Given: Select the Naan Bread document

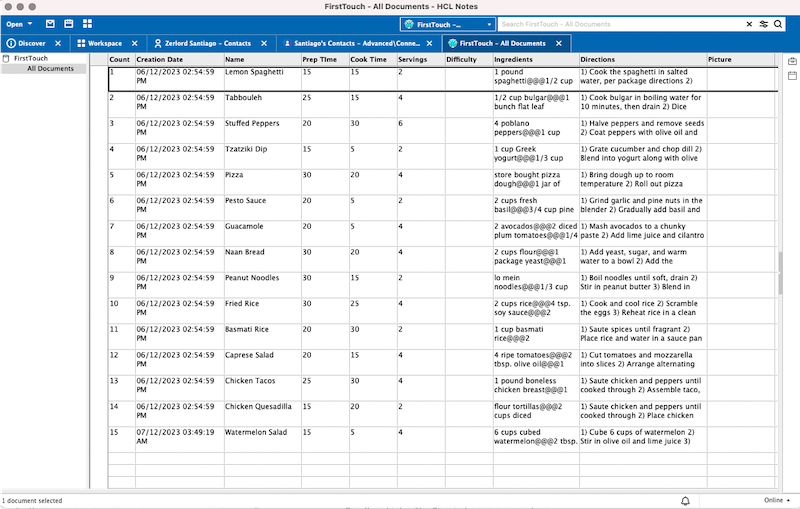Looking at the screenshot, I should 443,259.
